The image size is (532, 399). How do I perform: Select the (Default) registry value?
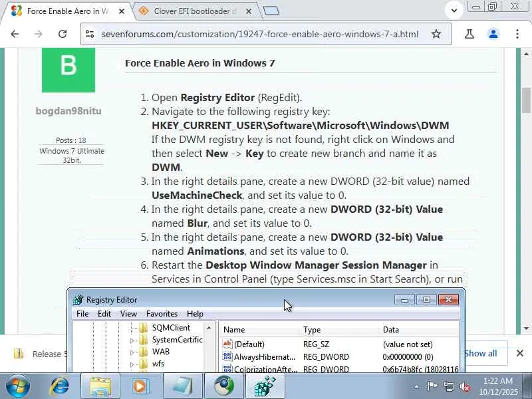[249, 344]
